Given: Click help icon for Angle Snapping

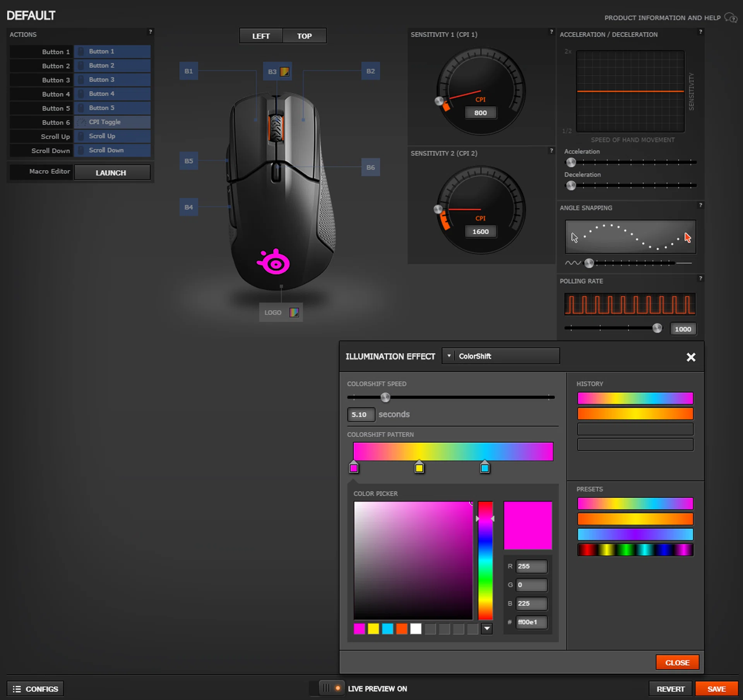Looking at the screenshot, I should 700,205.
